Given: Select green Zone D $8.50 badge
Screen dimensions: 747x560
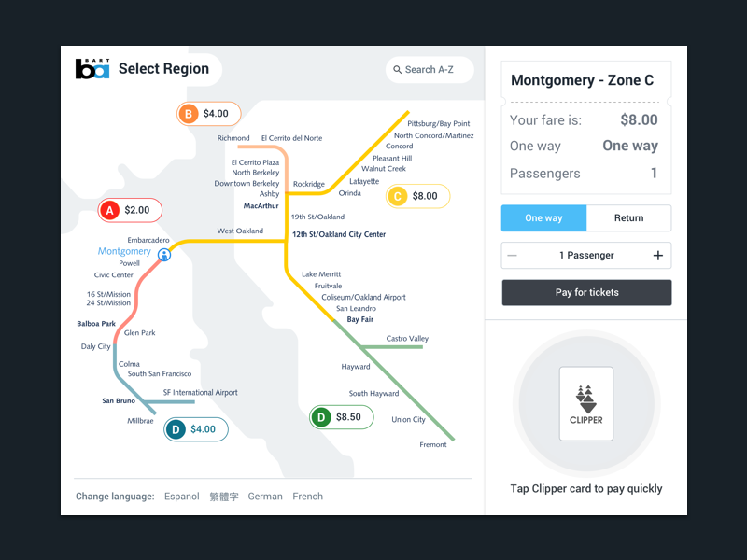Looking at the screenshot, I should [342, 417].
